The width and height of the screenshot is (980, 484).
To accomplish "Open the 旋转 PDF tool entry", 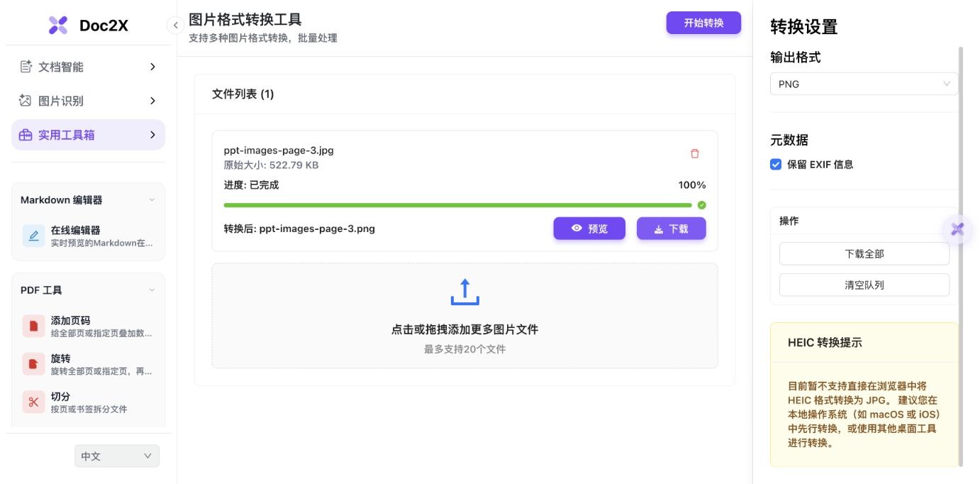I will tap(88, 364).
